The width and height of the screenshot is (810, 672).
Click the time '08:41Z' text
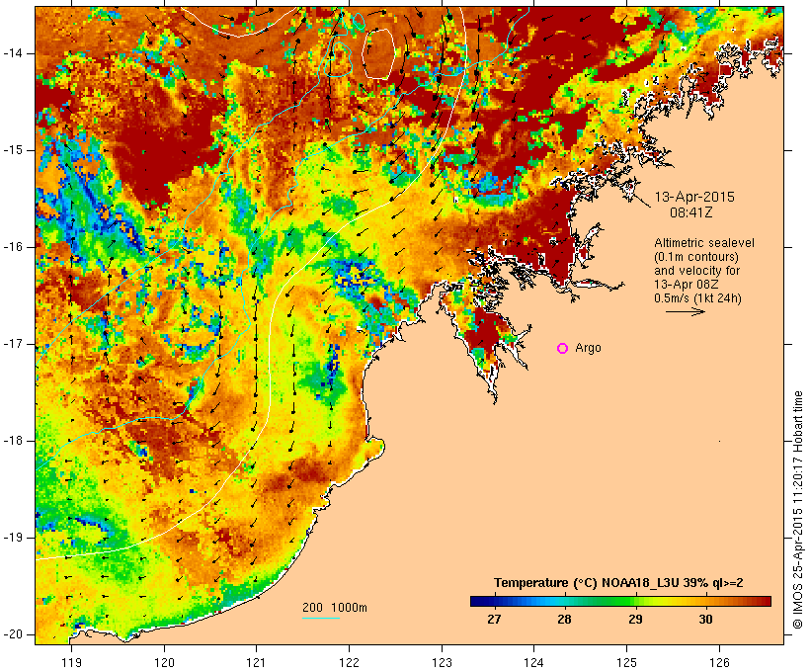tap(691, 212)
